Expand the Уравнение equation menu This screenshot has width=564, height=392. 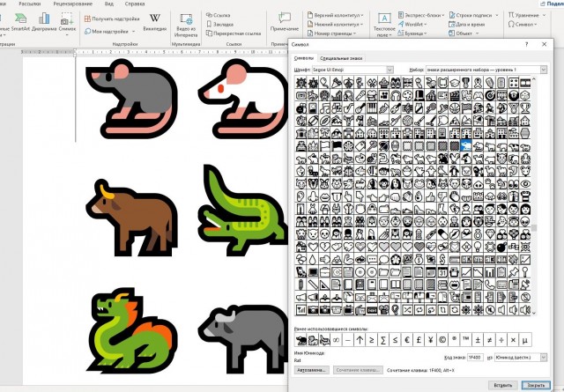point(527,15)
